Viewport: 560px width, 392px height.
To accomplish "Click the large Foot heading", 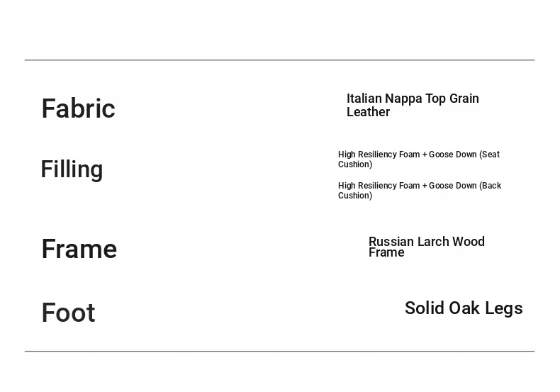I will pyautogui.click(x=68, y=313).
